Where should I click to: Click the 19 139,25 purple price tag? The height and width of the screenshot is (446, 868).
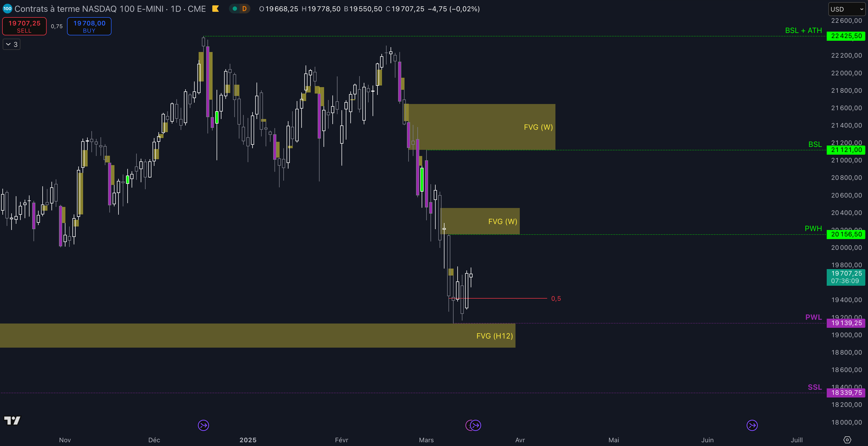(846, 323)
